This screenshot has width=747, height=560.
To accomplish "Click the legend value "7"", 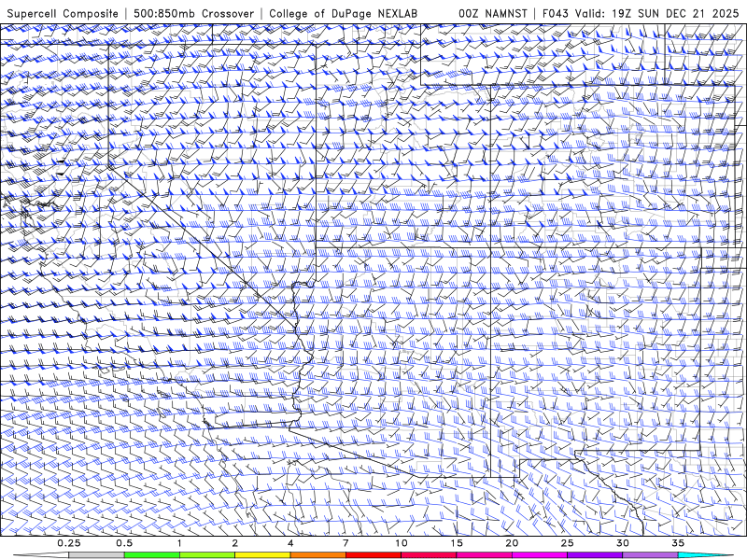I will [345, 543].
